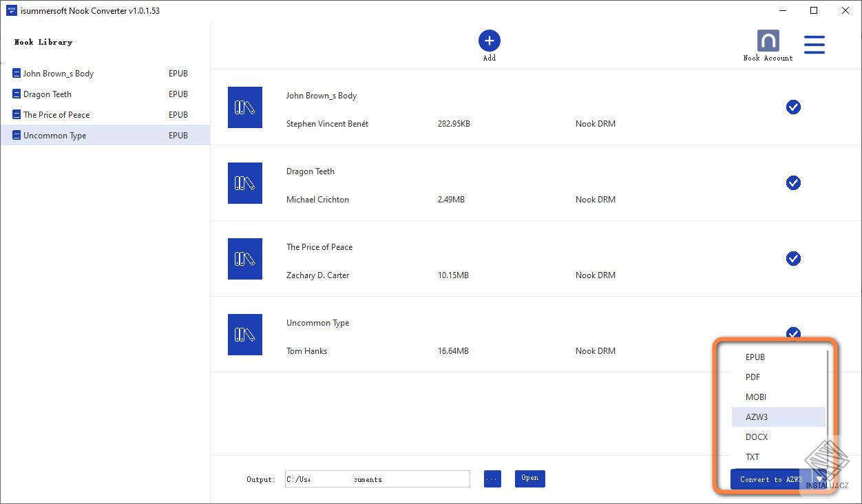Click the 16.64MB file size

(x=453, y=351)
